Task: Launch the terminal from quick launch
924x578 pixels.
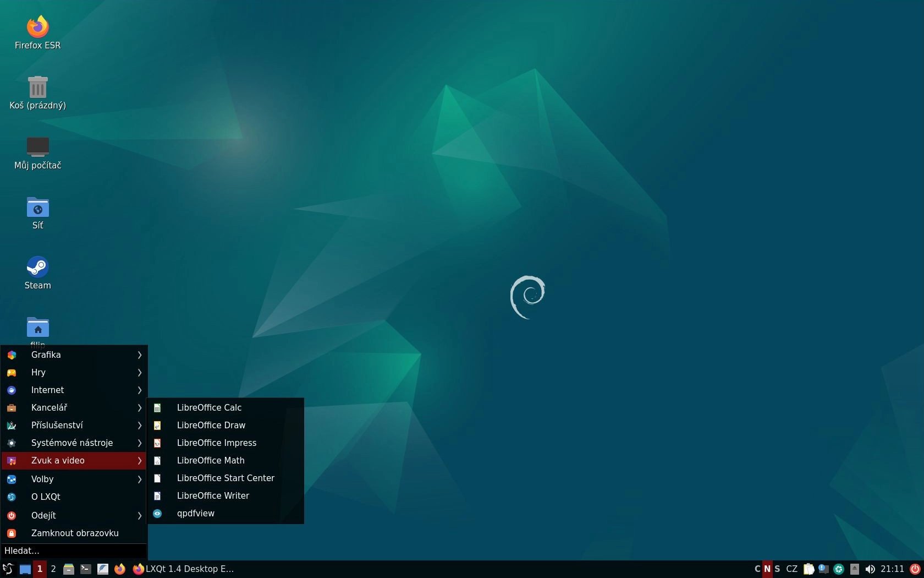Action: point(86,569)
